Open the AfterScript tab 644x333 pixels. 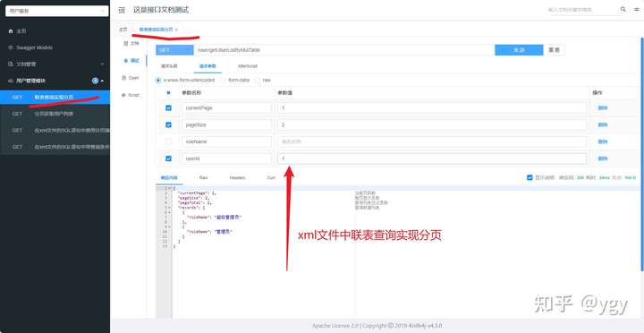click(248, 65)
